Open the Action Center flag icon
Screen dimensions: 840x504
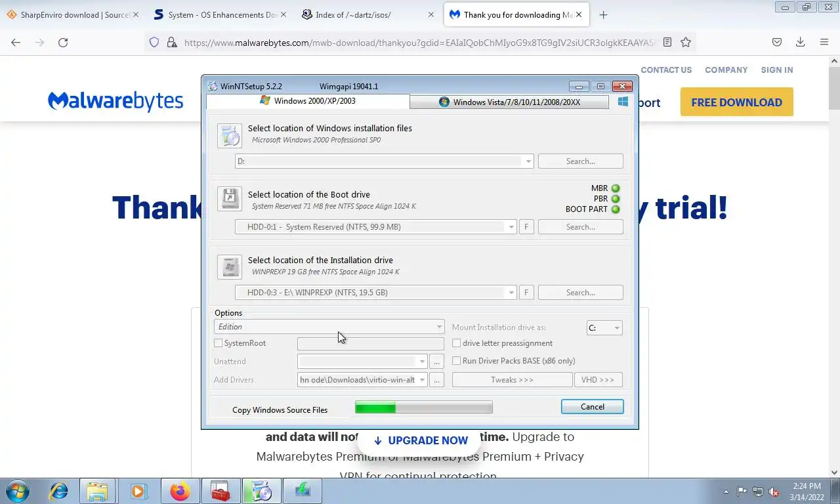tap(742, 491)
